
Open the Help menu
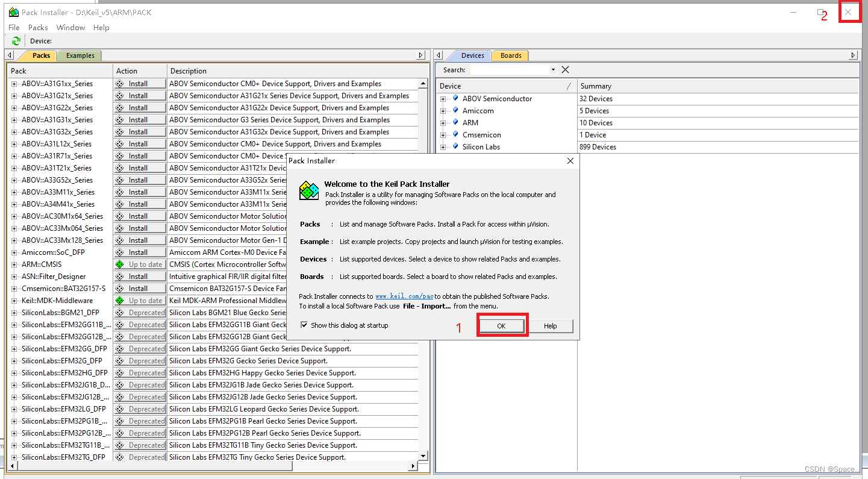pos(101,27)
